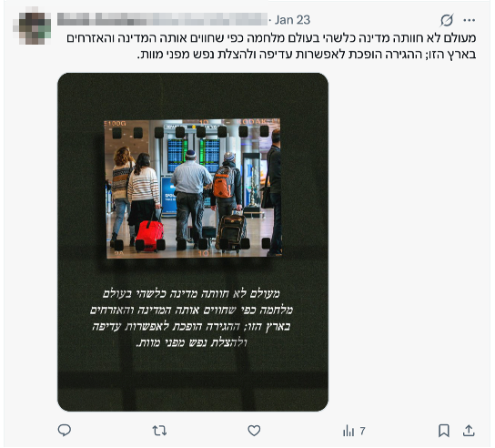Open the attached dark image card
The width and height of the screenshot is (495, 448).
click(x=193, y=242)
